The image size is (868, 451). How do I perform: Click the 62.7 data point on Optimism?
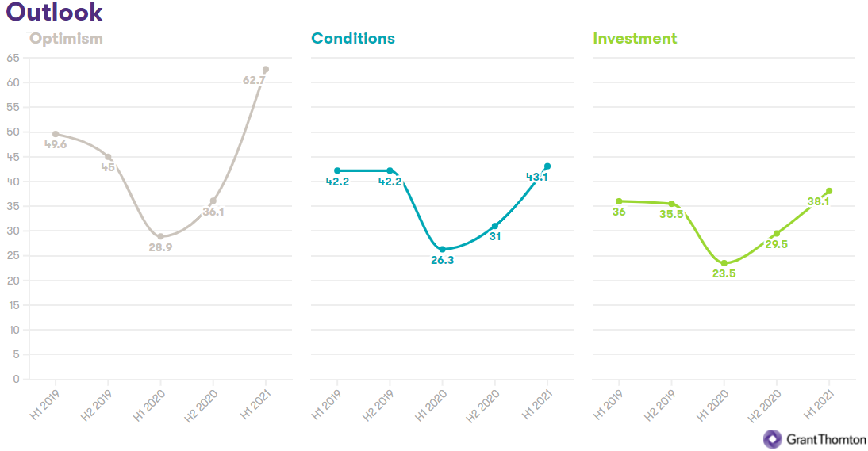[x=266, y=70]
